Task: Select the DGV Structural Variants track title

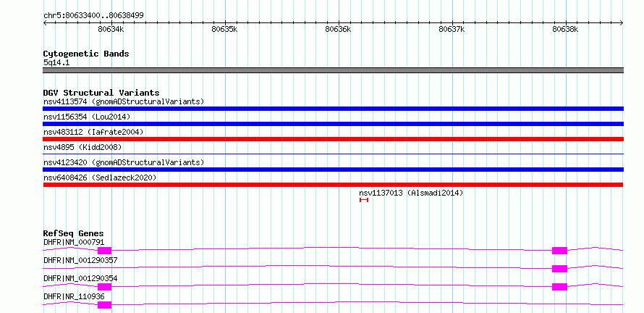Action: click(x=101, y=93)
